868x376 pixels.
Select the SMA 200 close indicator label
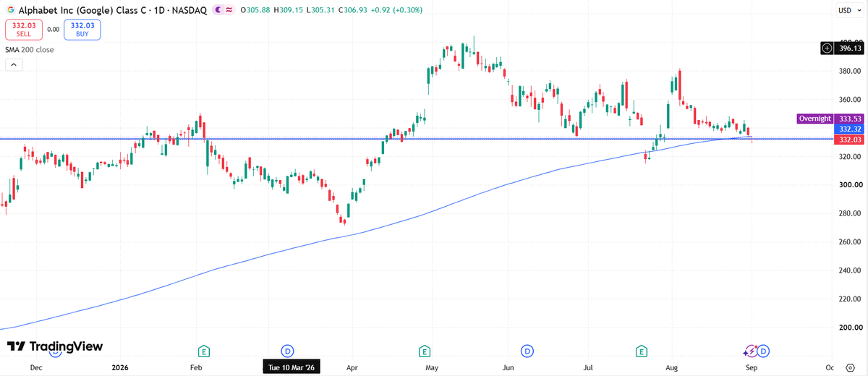tap(30, 50)
